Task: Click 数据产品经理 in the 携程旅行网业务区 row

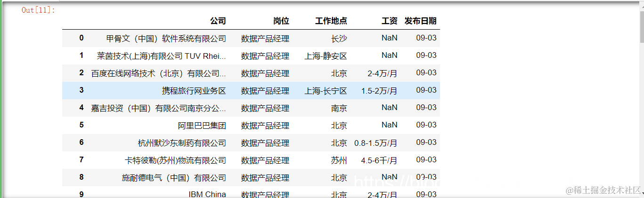Action: 265,91
